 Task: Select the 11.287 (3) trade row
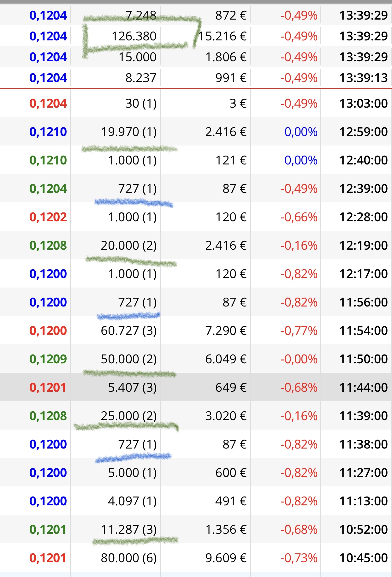(x=196, y=529)
